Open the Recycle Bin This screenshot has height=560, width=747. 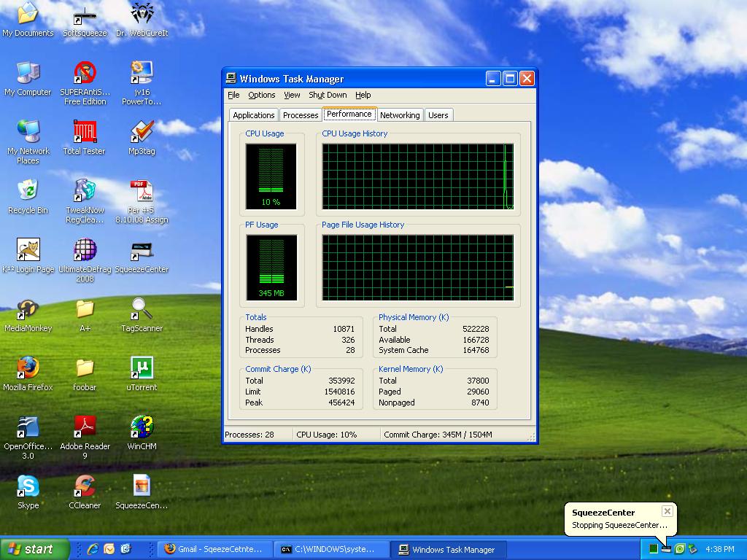28,191
